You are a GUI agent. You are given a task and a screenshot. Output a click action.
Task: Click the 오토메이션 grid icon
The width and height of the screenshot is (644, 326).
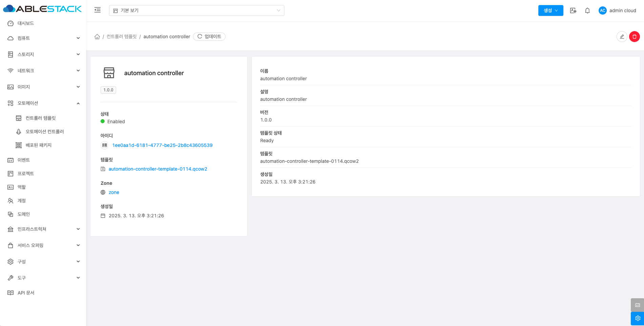(10, 103)
